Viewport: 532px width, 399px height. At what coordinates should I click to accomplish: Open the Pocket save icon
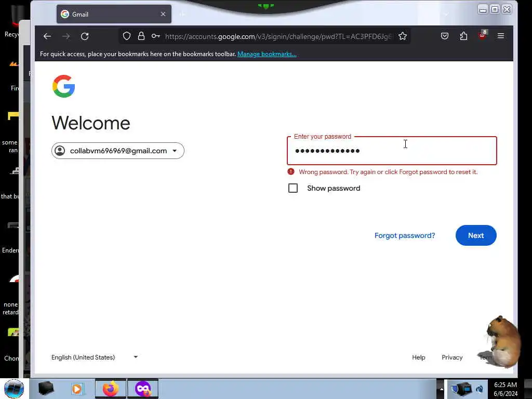(x=445, y=36)
